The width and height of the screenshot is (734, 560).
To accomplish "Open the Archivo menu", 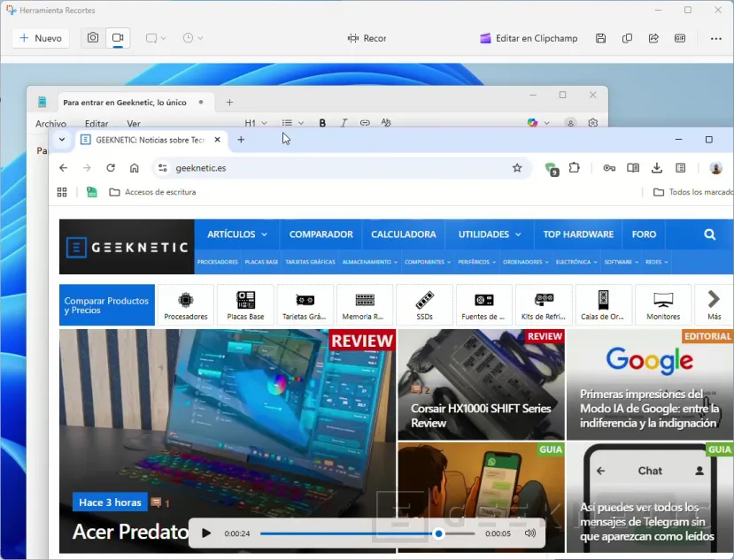I will pos(50,123).
